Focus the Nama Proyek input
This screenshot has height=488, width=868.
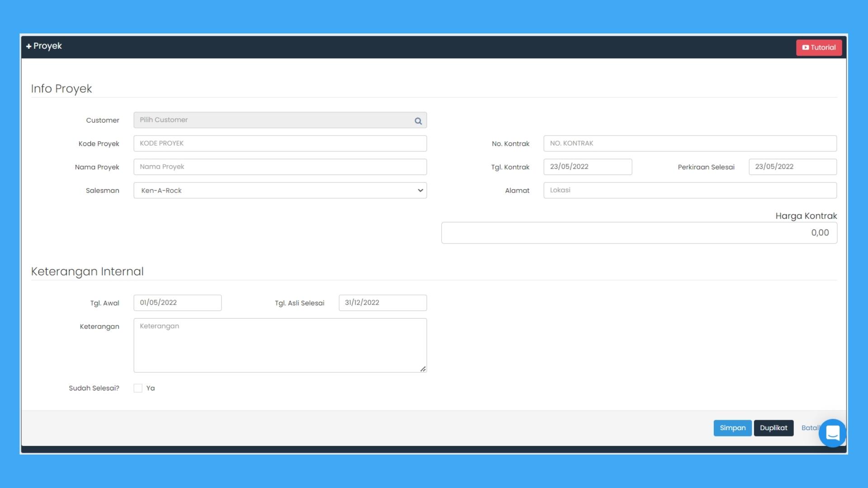tap(280, 167)
